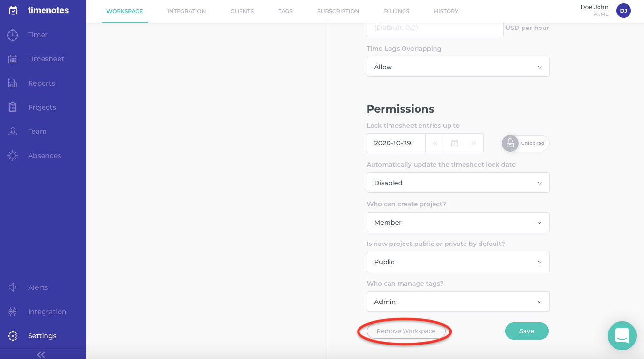Switch to the Workspace tab
Screen dimensions: 644x359
(x=125, y=11)
